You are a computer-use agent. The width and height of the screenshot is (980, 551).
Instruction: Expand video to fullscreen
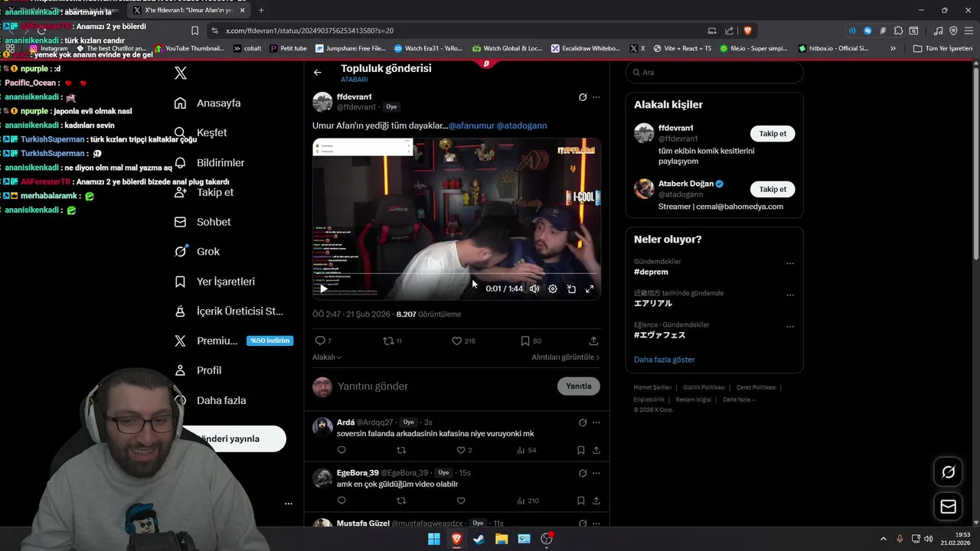[590, 289]
